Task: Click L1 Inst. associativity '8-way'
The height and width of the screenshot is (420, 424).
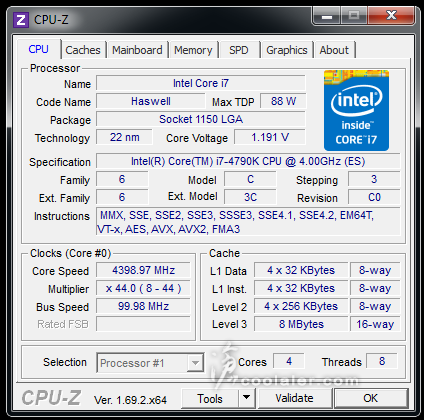Action: 375,288
